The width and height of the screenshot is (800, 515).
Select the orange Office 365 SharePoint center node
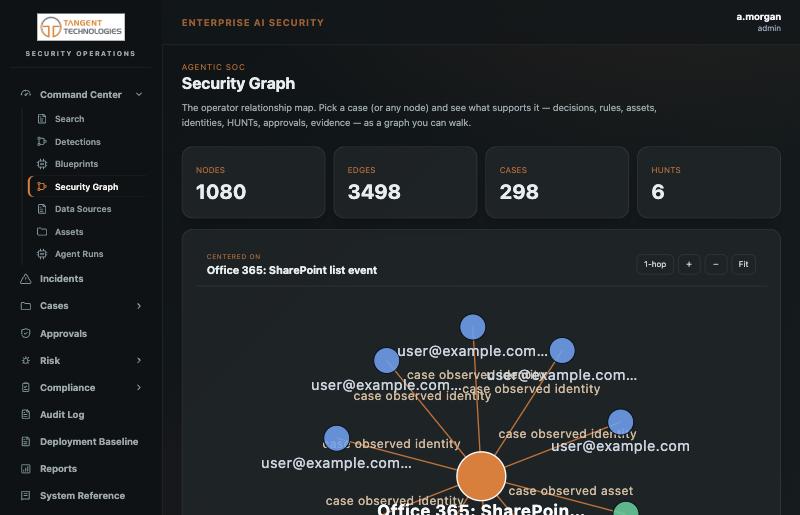click(x=481, y=476)
